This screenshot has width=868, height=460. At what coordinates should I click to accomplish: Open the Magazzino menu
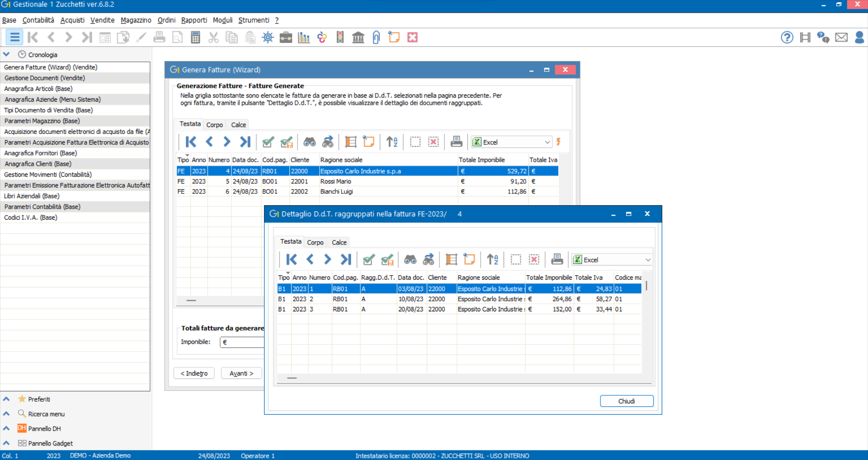click(x=136, y=20)
